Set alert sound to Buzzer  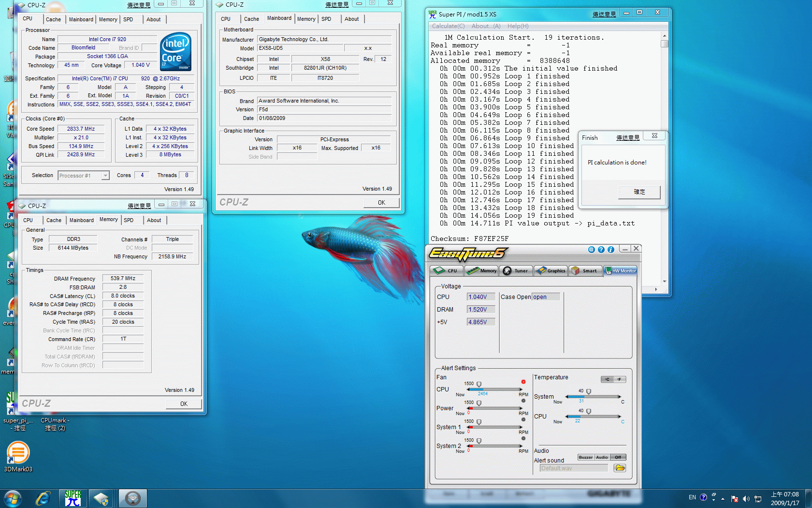pyautogui.click(x=585, y=457)
